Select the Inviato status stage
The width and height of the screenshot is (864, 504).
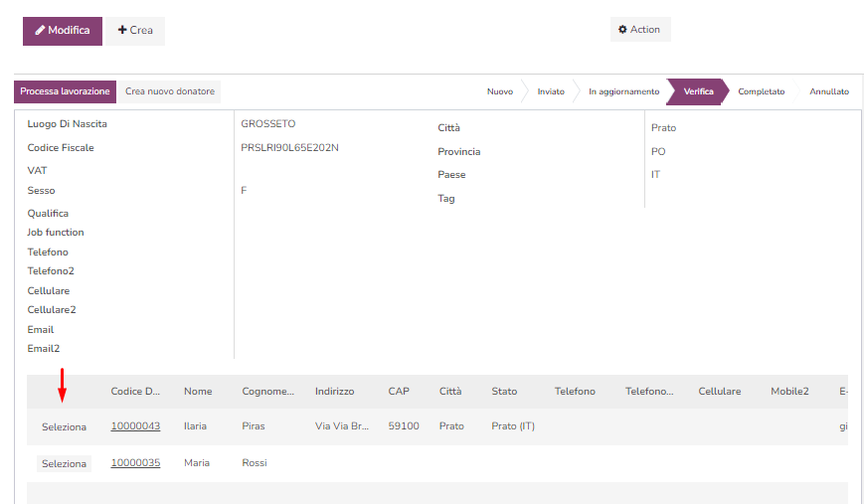551,91
